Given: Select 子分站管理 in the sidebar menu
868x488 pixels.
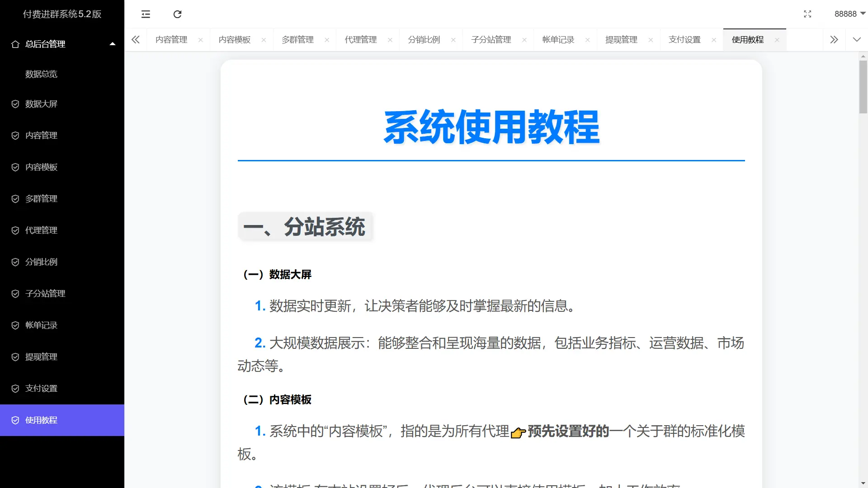Looking at the screenshot, I should (x=45, y=293).
